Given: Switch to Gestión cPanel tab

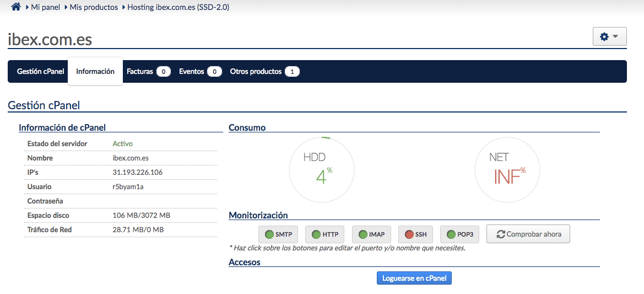Looking at the screenshot, I should (x=41, y=72).
